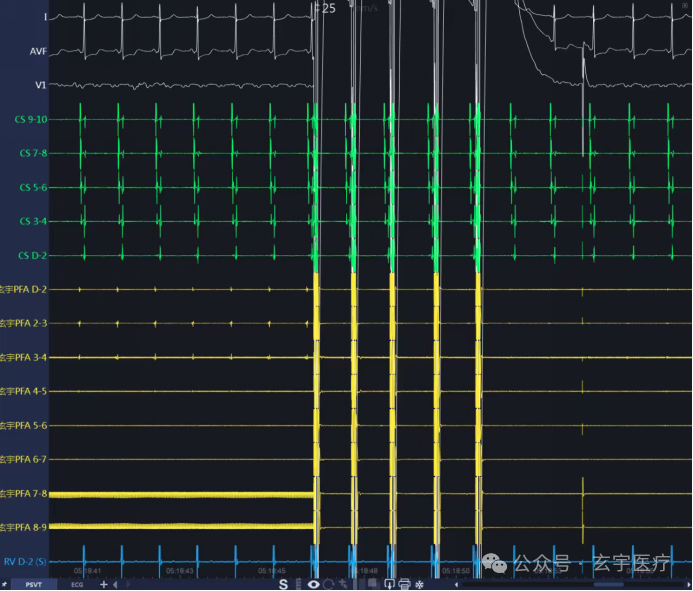Click the 05:18:41 time marker
The width and height of the screenshot is (693, 591).
pyautogui.click(x=87, y=571)
